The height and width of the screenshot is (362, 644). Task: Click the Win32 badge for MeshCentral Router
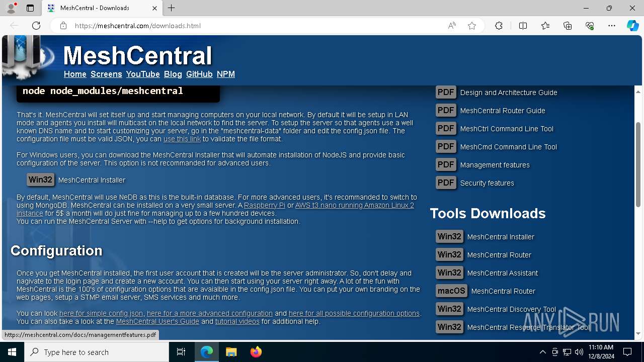click(449, 254)
